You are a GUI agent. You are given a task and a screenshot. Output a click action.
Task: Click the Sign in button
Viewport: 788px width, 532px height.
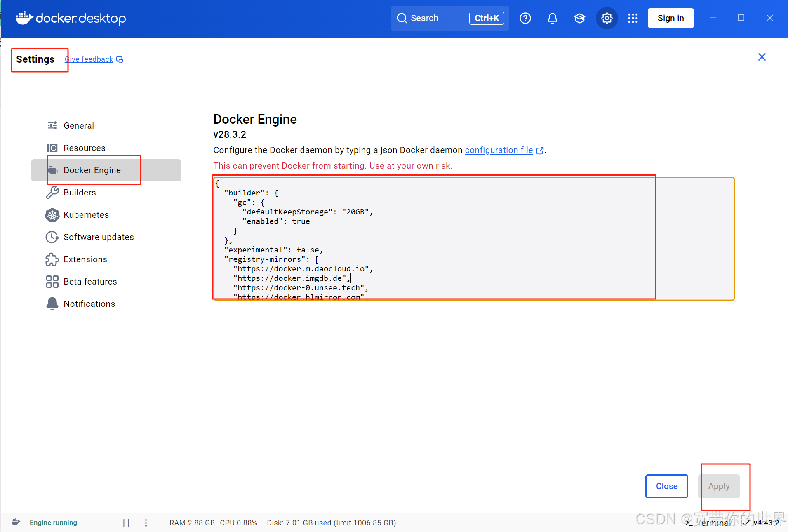point(670,18)
